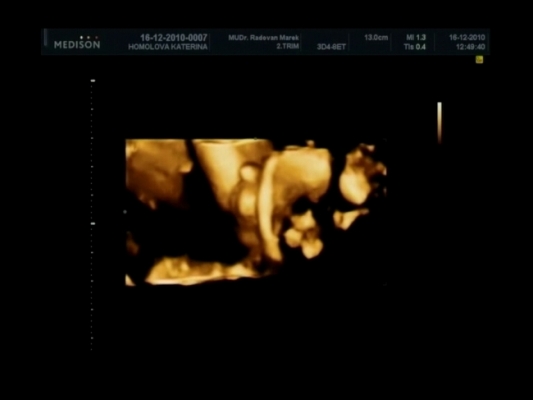Click the middle major tick of depth scale
The width and height of the screenshot is (533, 400).
(93, 224)
